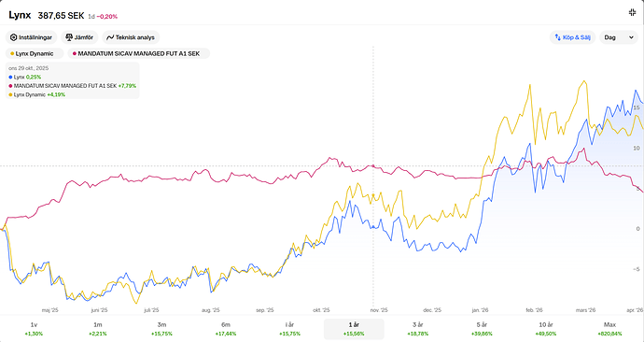
Task: Toggle the yellow Lynx Dynamic comparison chip
Action: click(x=35, y=53)
